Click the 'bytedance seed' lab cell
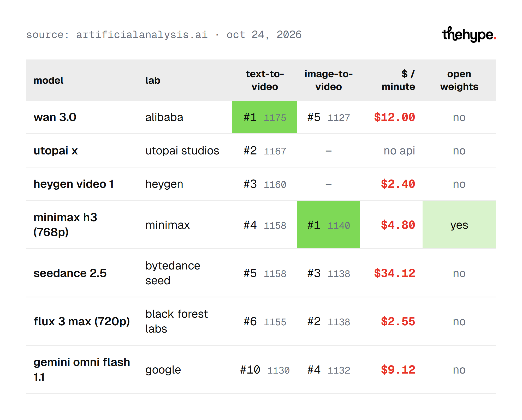The image size is (522, 420). pos(173,273)
